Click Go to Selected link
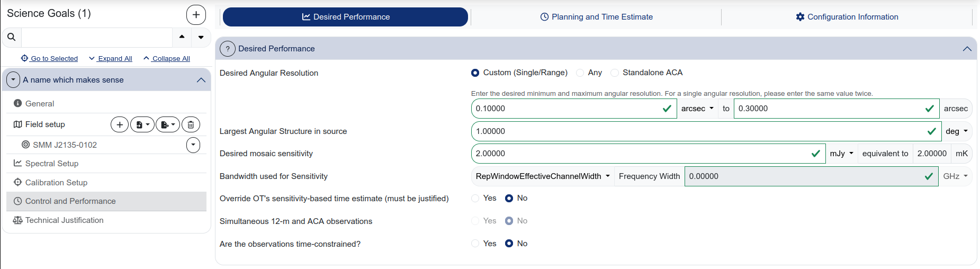980x269 pixels. (x=49, y=59)
